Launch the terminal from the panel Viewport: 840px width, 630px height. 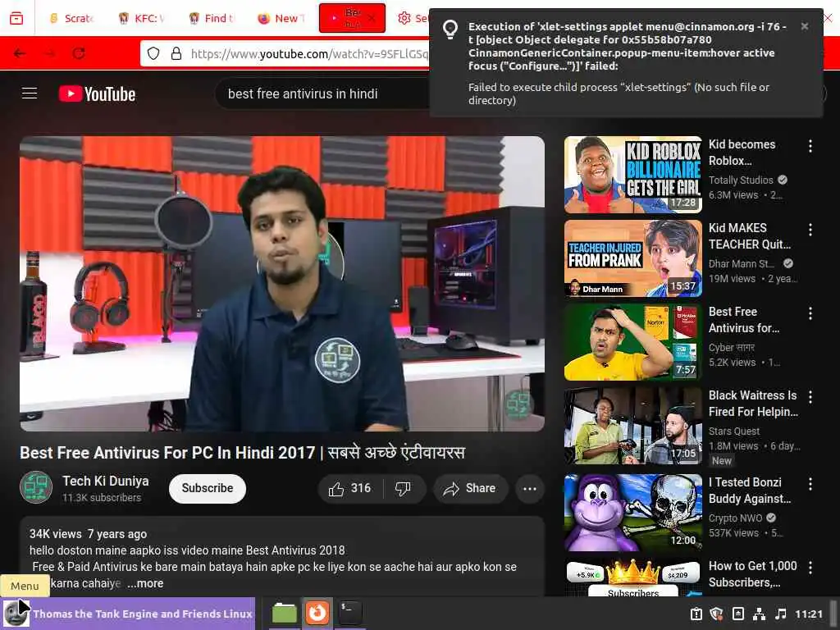point(350,613)
